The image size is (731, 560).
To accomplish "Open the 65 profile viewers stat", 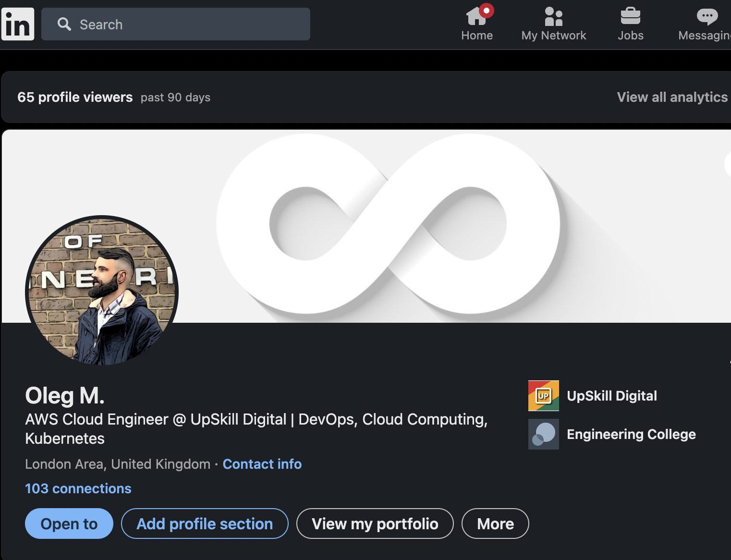I will click(75, 97).
